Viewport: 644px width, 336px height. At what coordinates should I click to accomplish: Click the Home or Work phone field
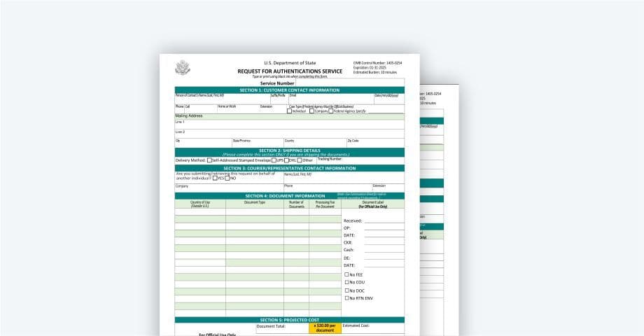coord(238,109)
